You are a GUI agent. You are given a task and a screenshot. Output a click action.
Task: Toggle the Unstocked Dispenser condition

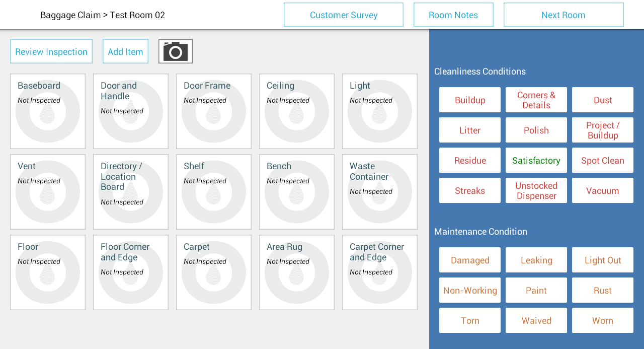(x=536, y=190)
